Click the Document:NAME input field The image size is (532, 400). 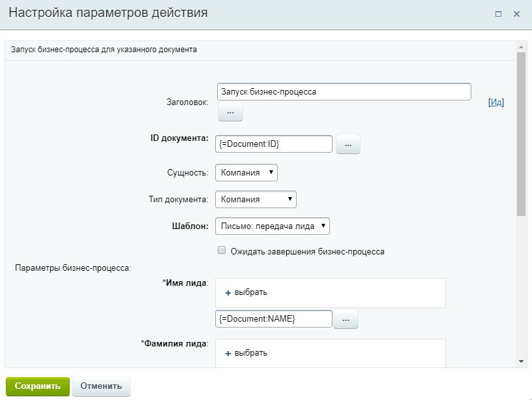tap(274, 319)
